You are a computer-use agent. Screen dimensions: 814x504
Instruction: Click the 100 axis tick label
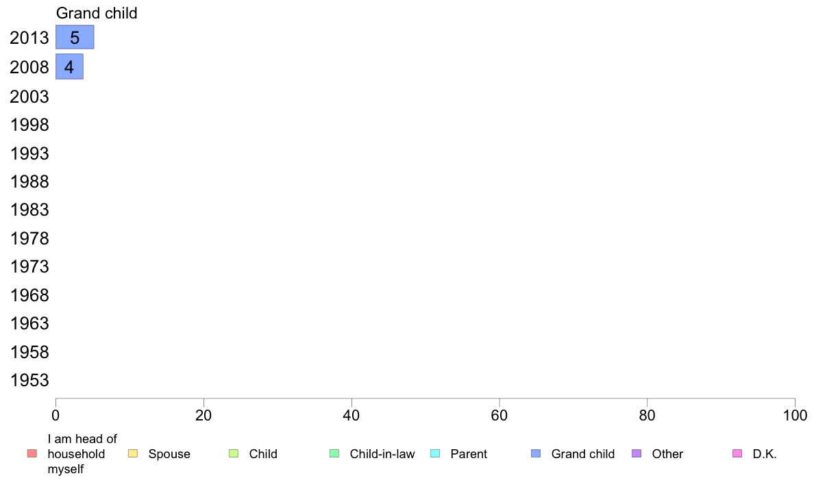click(795, 416)
